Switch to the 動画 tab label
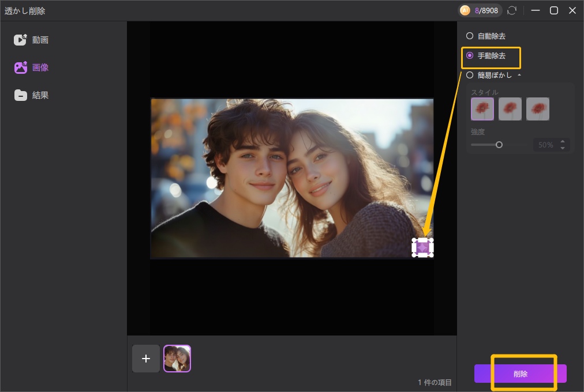The height and width of the screenshot is (392, 584). click(40, 40)
